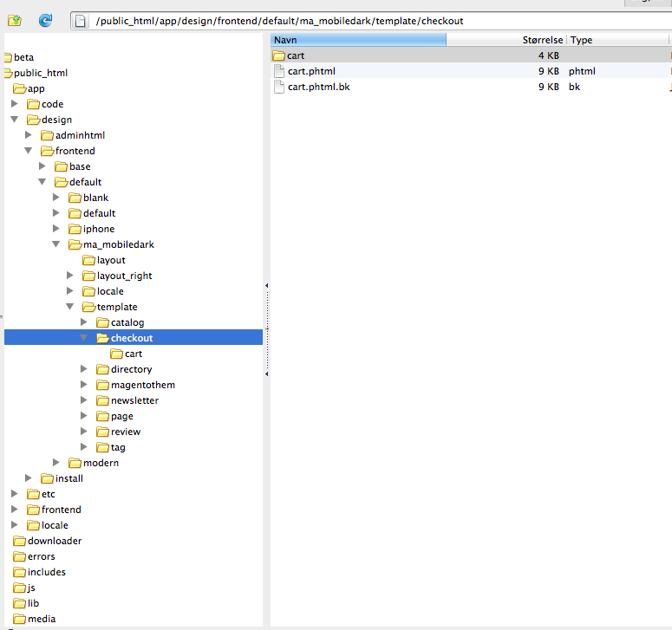The height and width of the screenshot is (630, 672).
Task: Expand the iphone folder
Action: 56,229
